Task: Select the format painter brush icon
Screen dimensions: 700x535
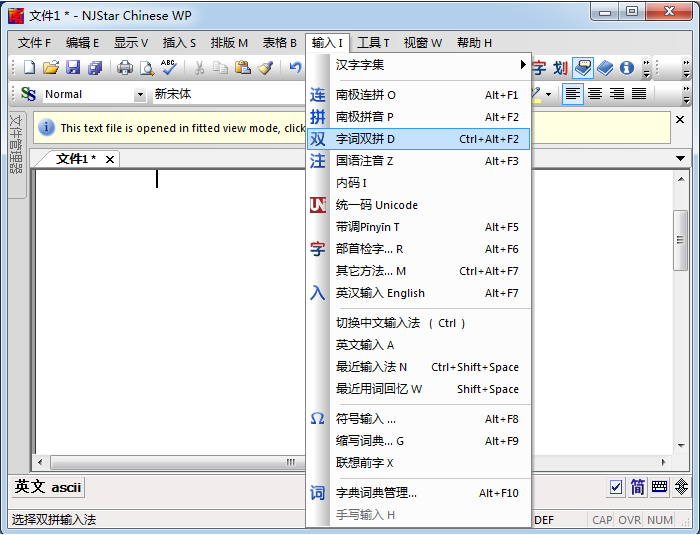Action: 265,68
